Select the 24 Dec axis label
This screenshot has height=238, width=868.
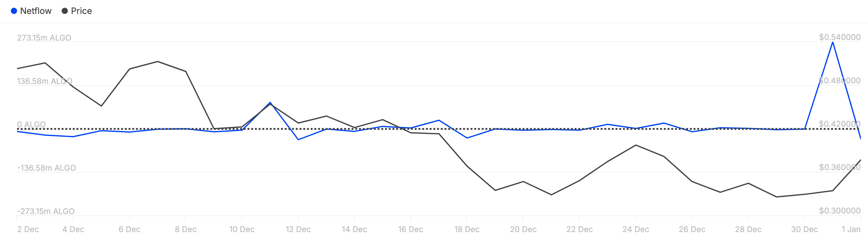635,229
